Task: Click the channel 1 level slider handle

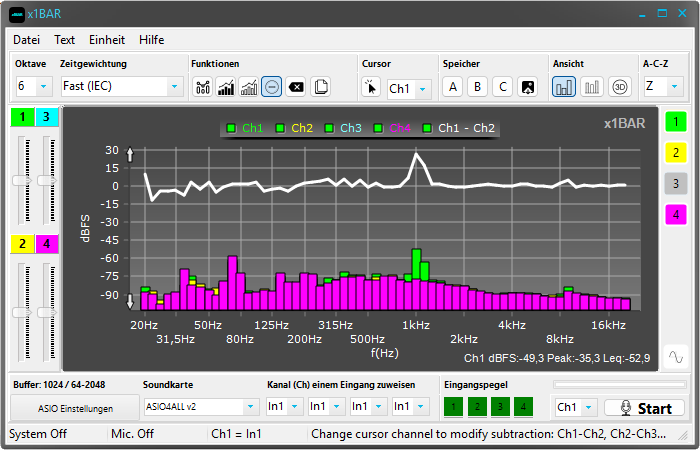Action: click(x=22, y=180)
